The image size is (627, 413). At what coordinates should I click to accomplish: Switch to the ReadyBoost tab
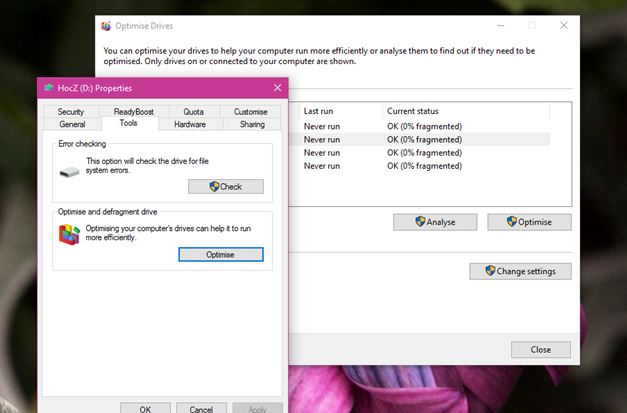[x=134, y=112]
